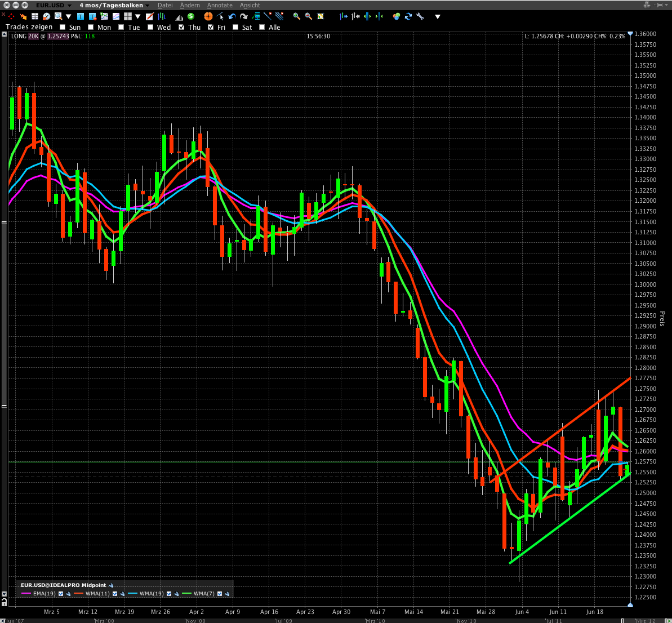Zoom in using the magnifier plus icon
The width and height of the screenshot is (672, 623).
click(296, 16)
